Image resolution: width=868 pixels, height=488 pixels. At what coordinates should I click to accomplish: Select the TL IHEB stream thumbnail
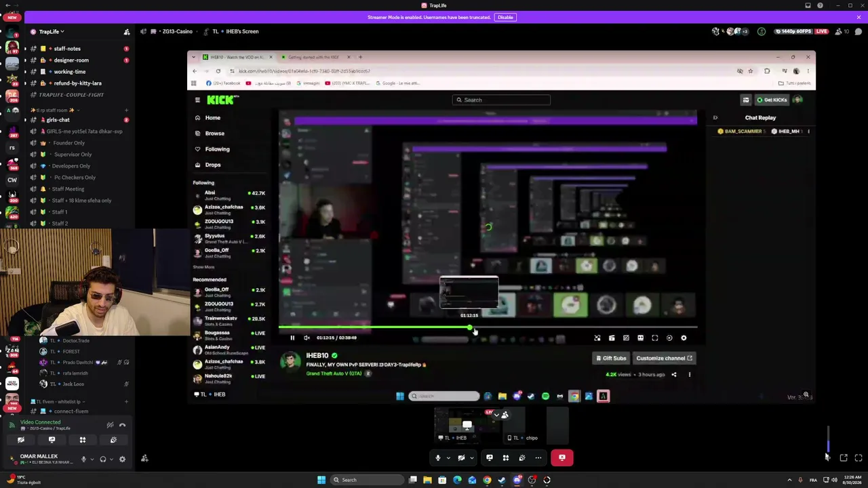pyautogui.click(x=467, y=425)
